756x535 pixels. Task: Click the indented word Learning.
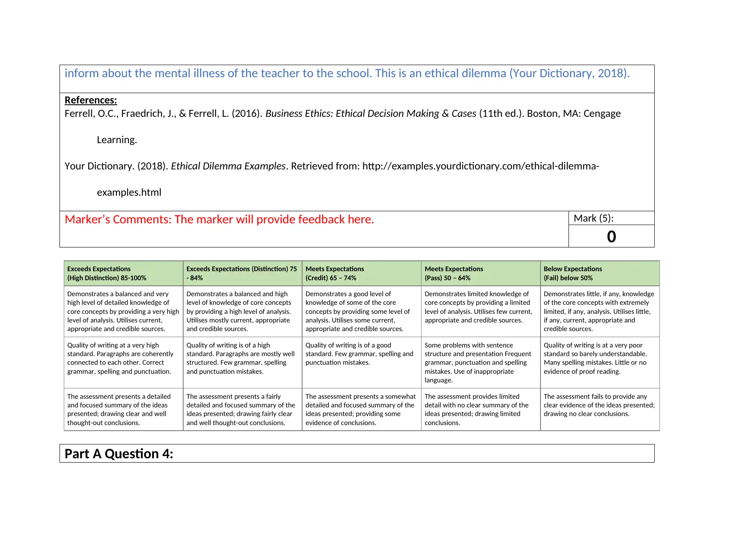(x=117, y=140)
